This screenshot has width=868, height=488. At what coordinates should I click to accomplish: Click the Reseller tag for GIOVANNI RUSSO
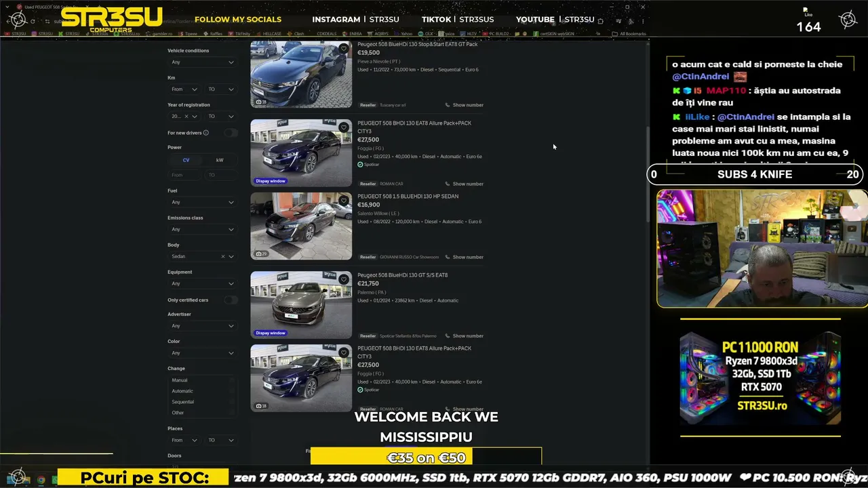[368, 257]
